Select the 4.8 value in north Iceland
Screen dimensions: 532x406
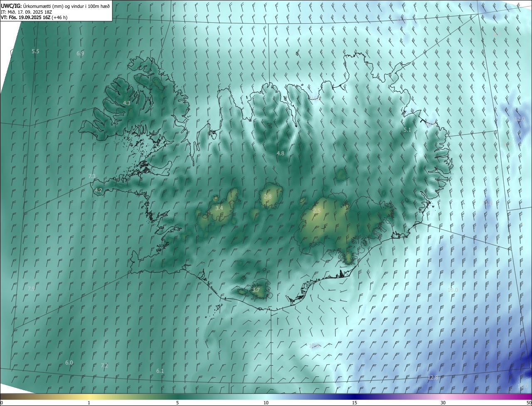click(281, 153)
